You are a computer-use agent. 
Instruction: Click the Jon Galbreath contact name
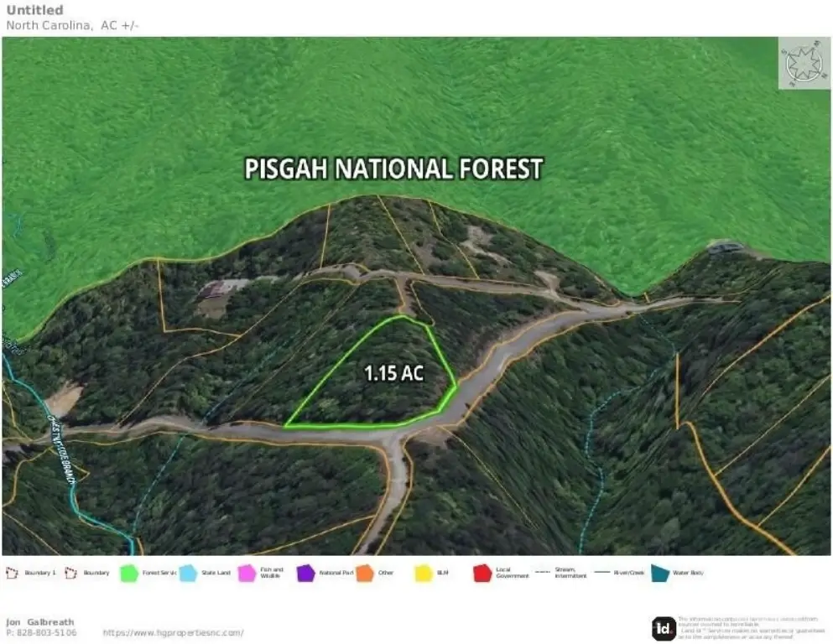coord(40,621)
